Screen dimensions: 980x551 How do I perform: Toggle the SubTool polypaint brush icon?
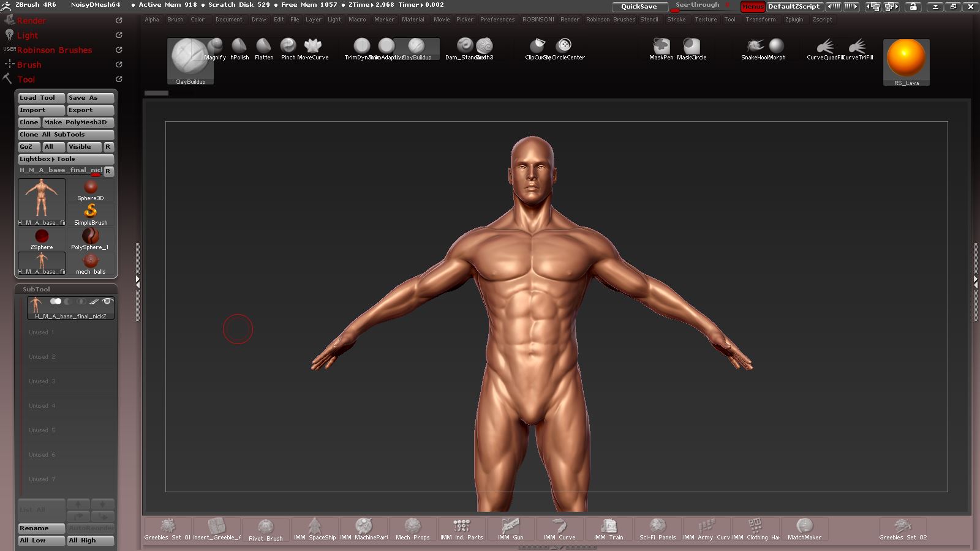(94, 301)
